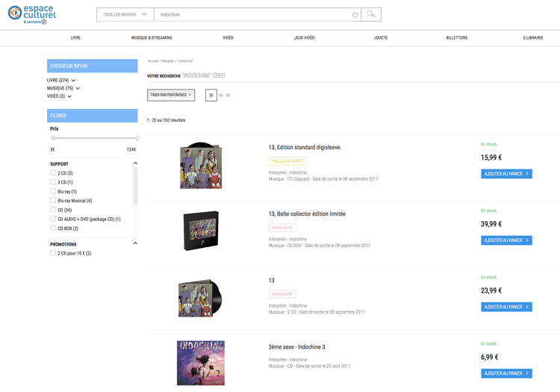560x392 pixels.
Task: Check the Blu-ray Musical (4) filter
Action: point(53,201)
